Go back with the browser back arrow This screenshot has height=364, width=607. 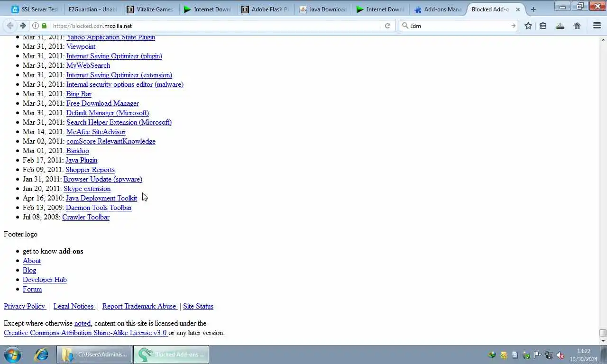10,26
